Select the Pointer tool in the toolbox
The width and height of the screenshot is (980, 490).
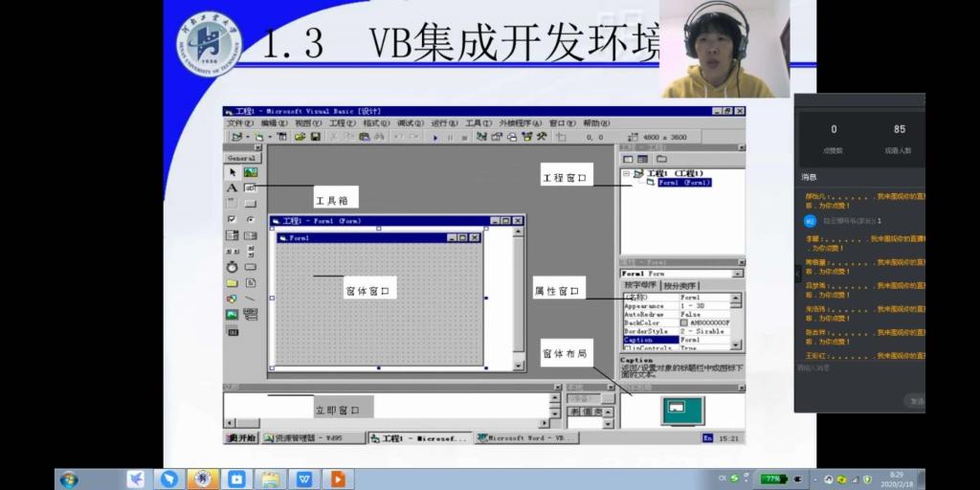pyautogui.click(x=232, y=172)
